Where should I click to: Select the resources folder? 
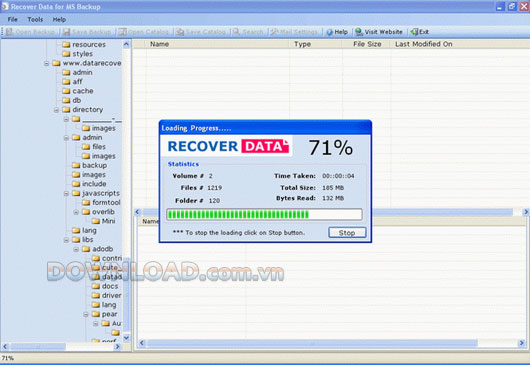coord(89,44)
